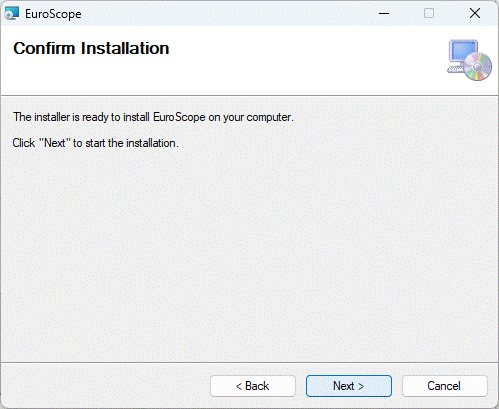This screenshot has height=409, width=499.
Task: Minimize the EuroScope installer window
Action: pos(384,14)
